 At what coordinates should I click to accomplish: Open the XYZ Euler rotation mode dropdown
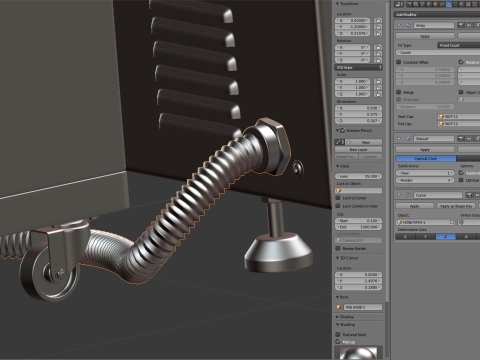[358, 67]
